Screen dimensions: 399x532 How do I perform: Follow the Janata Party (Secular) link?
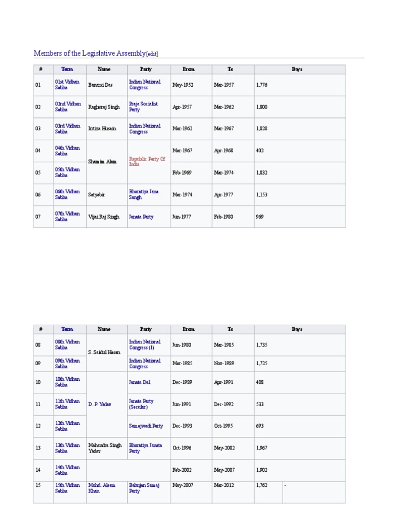142,404
